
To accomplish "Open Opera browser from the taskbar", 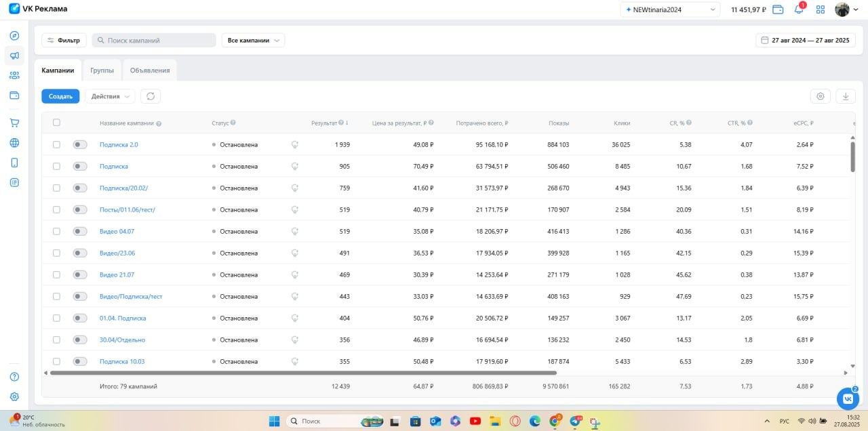I will tap(515, 421).
